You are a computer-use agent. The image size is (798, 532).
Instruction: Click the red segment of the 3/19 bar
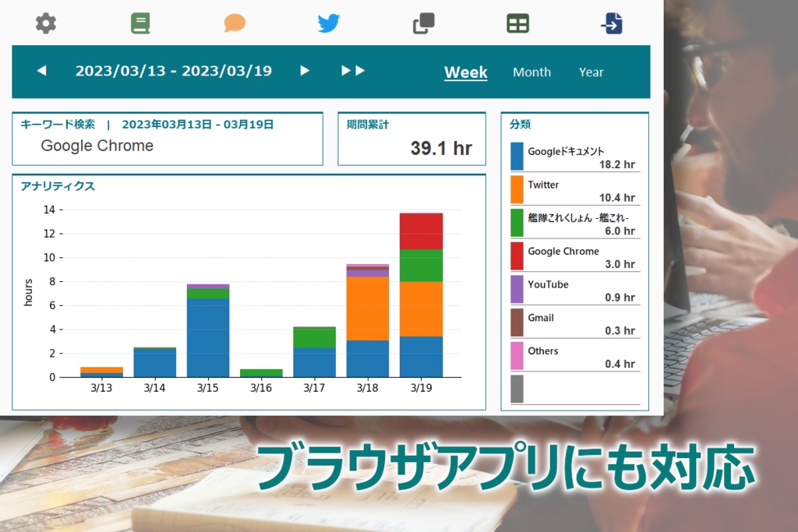pyautogui.click(x=421, y=231)
